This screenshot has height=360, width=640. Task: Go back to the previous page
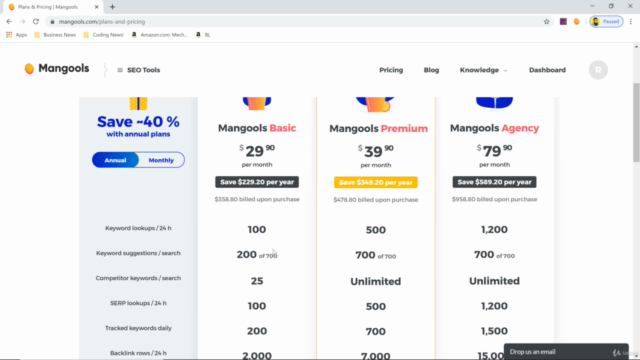click(9, 22)
